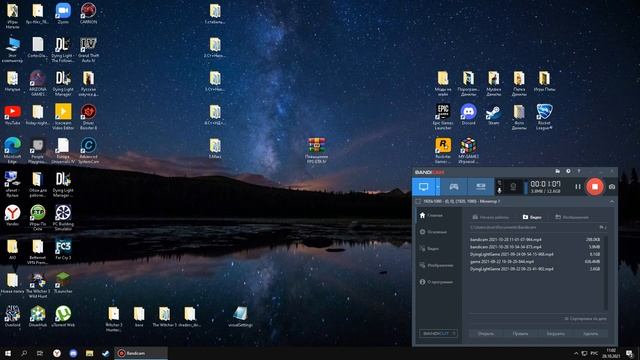The width and height of the screenshot is (640, 360).
Task: Select the uTorrent Web desktop shortcut
Action: 63,317
